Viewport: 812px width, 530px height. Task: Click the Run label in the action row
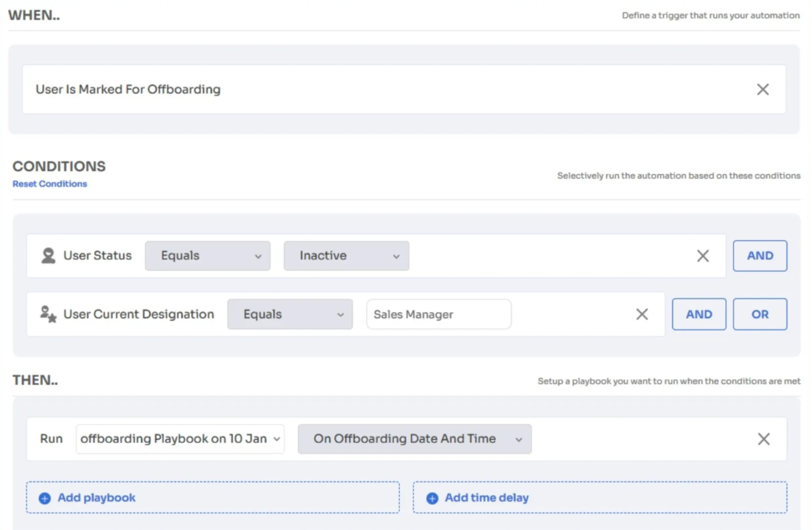51,439
